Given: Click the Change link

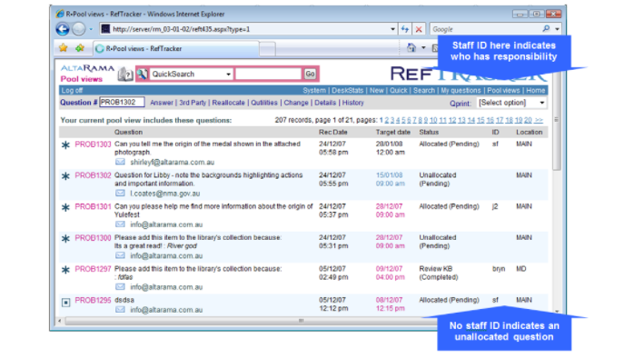Looking at the screenshot, I should click(x=296, y=103).
